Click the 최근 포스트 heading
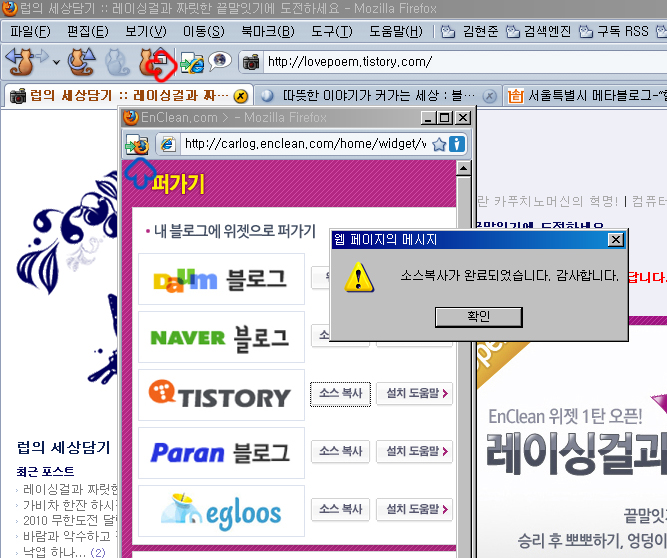Image resolution: width=667 pixels, height=558 pixels. click(x=45, y=471)
